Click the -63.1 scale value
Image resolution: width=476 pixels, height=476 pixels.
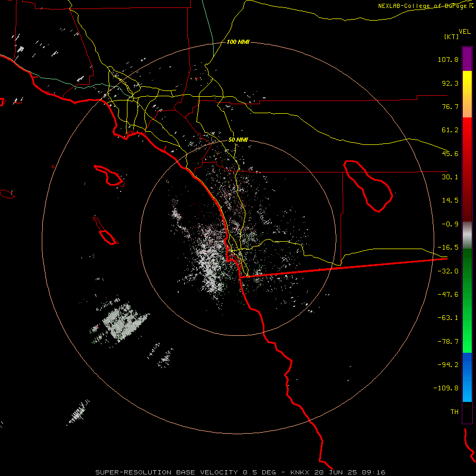pos(448,318)
